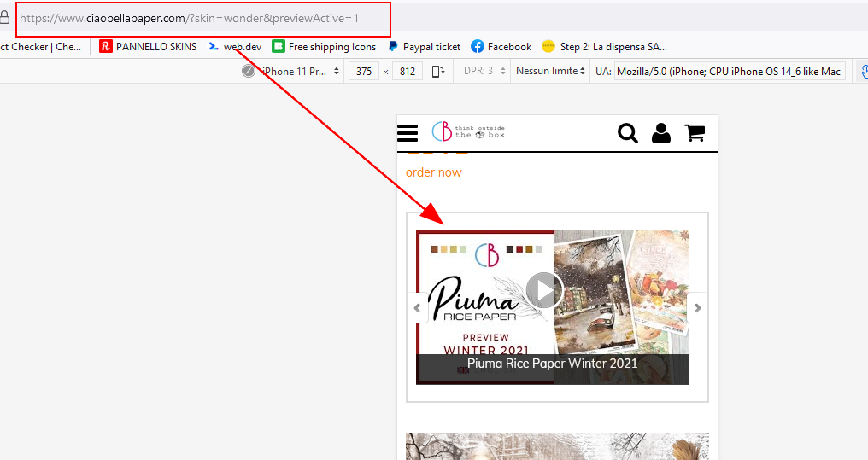Open the web.dev bookmark

point(235,47)
